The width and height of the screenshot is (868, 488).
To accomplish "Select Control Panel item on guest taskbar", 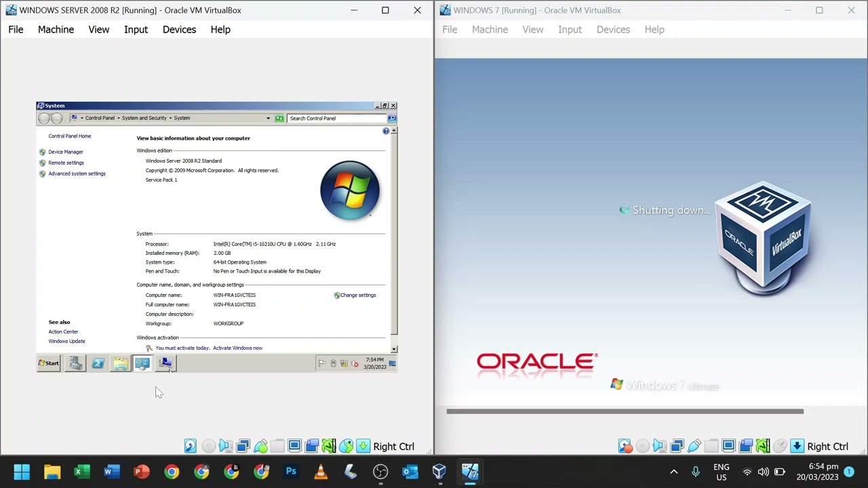I will (142, 364).
